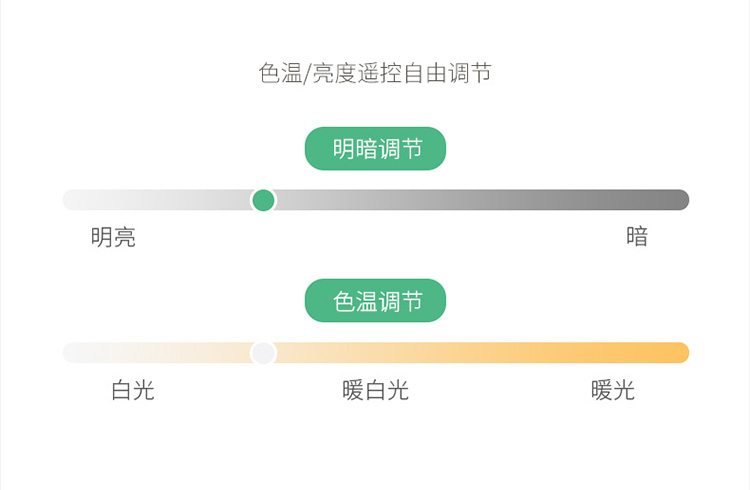Click the color temperature track three-quarters toward 暖光
This screenshot has height=490, width=750.
coord(532,353)
